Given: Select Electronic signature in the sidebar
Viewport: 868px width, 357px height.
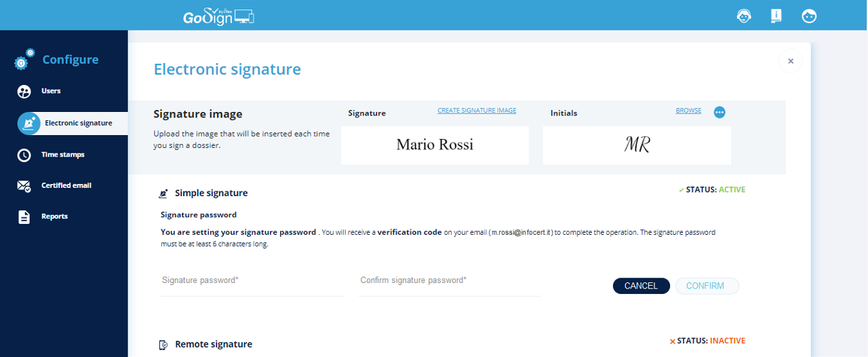Looking at the screenshot, I should pos(78,123).
